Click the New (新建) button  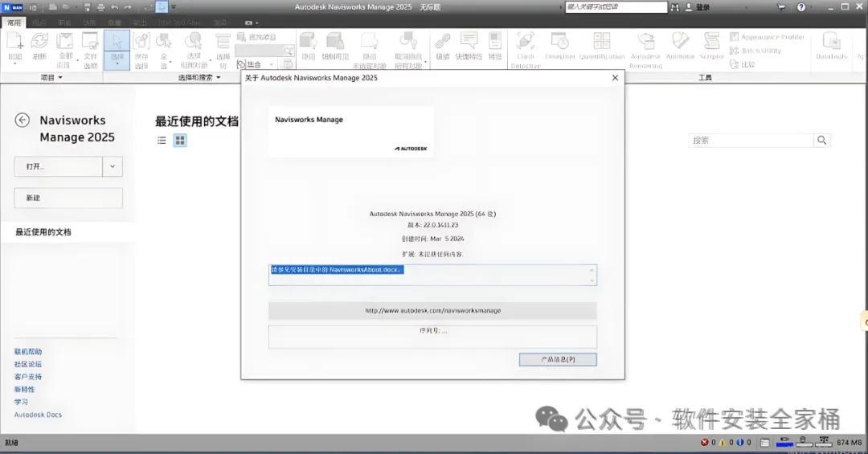click(x=68, y=198)
